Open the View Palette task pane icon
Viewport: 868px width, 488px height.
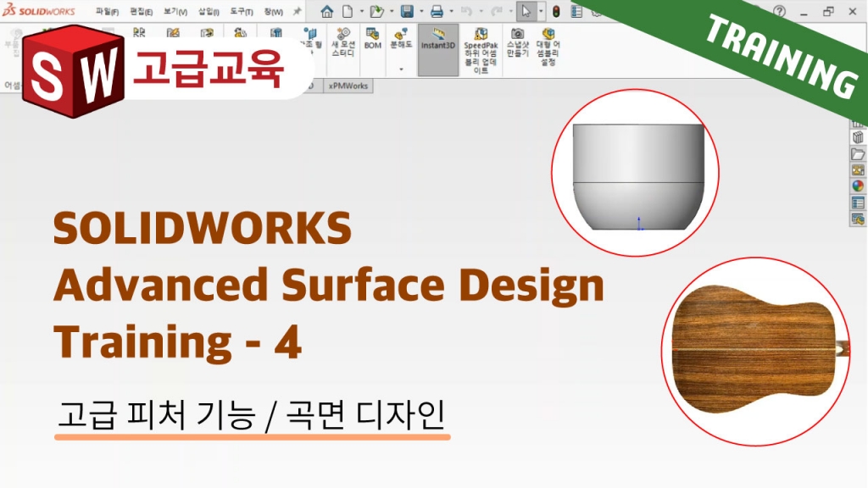click(x=858, y=169)
